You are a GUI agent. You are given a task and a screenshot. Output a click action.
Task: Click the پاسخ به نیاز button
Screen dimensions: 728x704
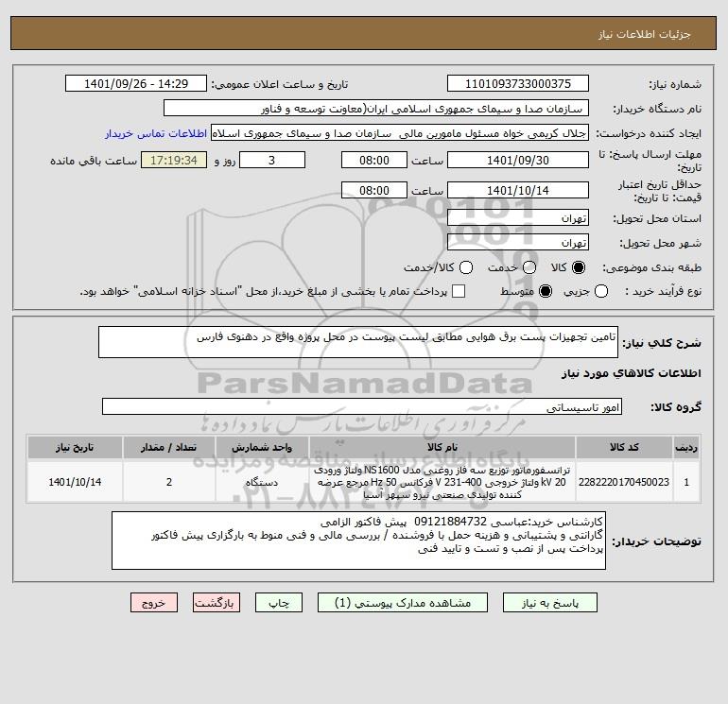coord(549,603)
